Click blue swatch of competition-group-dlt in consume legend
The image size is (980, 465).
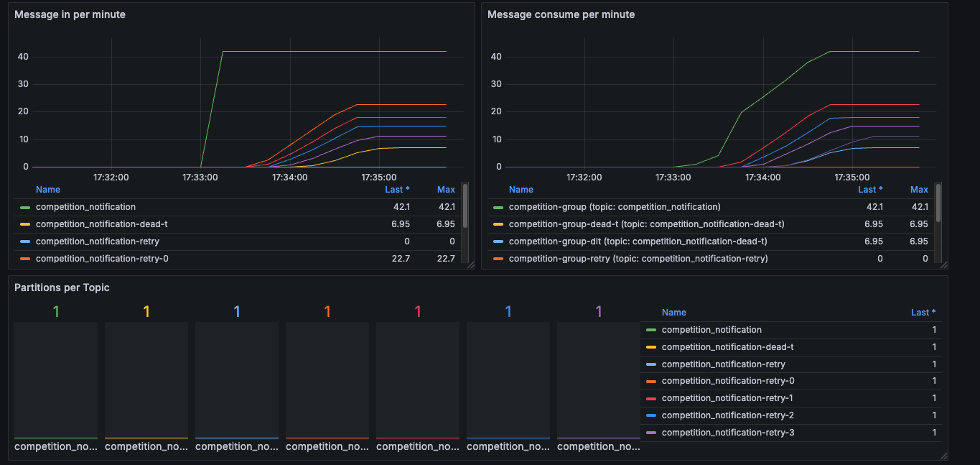498,241
